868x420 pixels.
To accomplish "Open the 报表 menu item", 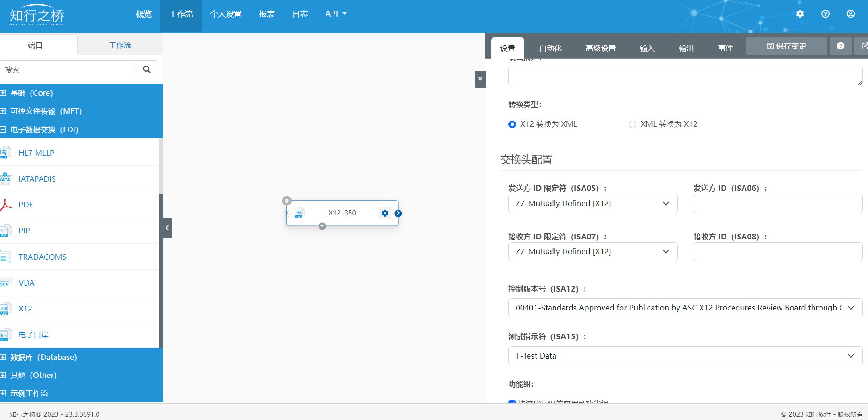I will pyautogui.click(x=267, y=14).
